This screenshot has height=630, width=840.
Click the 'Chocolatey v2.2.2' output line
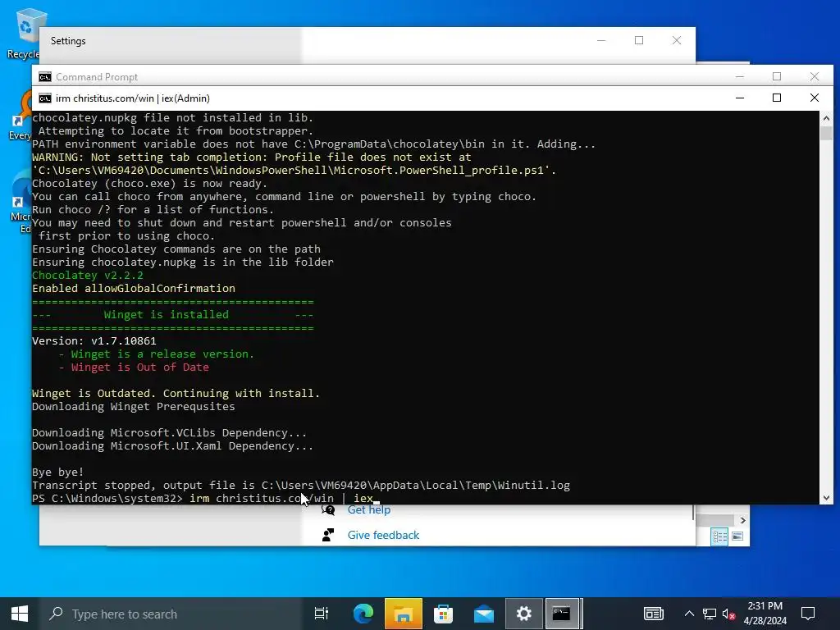point(88,276)
